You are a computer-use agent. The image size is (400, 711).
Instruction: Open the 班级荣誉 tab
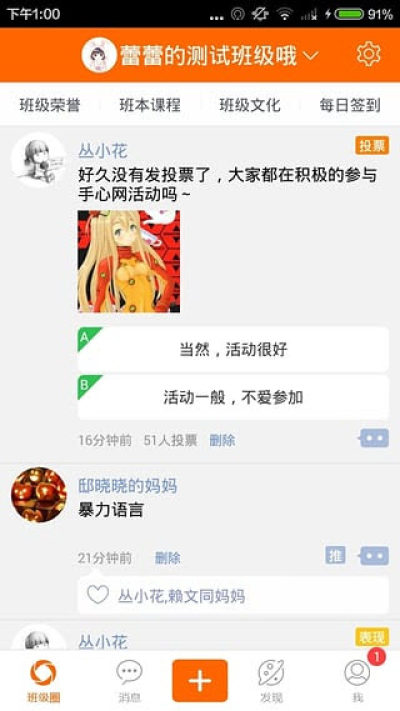[x=50, y=105]
